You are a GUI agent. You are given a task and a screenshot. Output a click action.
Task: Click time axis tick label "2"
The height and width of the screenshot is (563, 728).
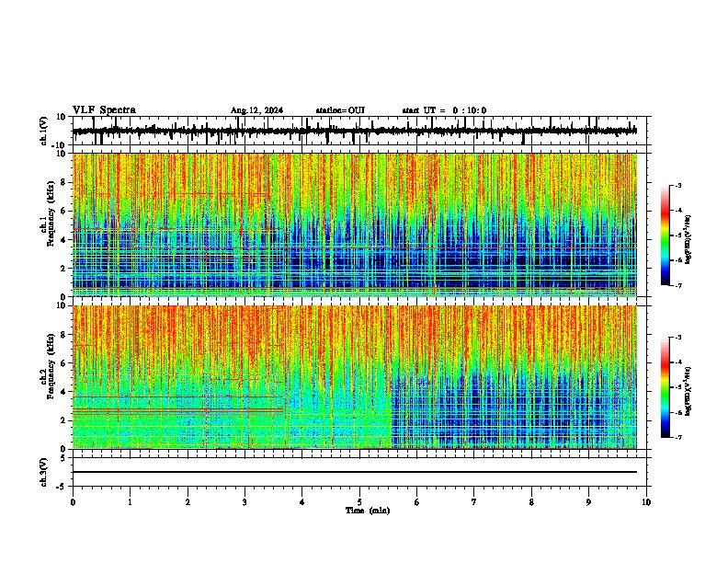coord(188,502)
